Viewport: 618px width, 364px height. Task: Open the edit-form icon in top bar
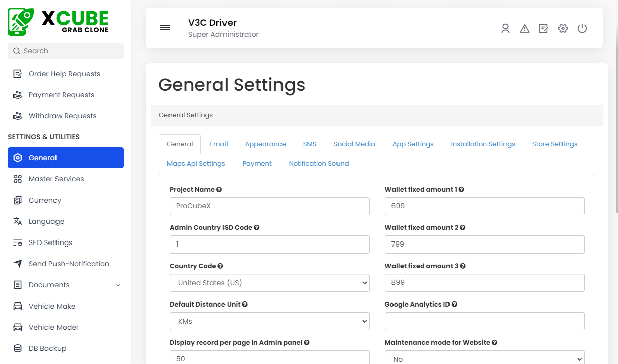544,29
